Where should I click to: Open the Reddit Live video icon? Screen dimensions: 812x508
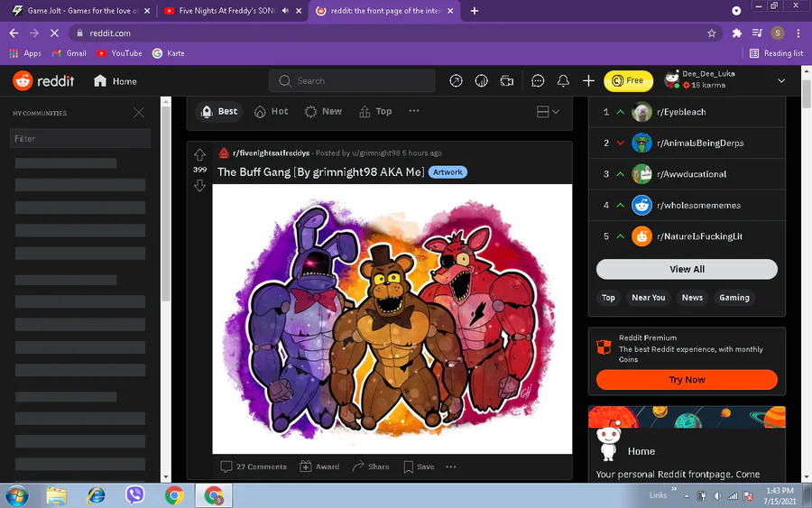tap(506, 81)
